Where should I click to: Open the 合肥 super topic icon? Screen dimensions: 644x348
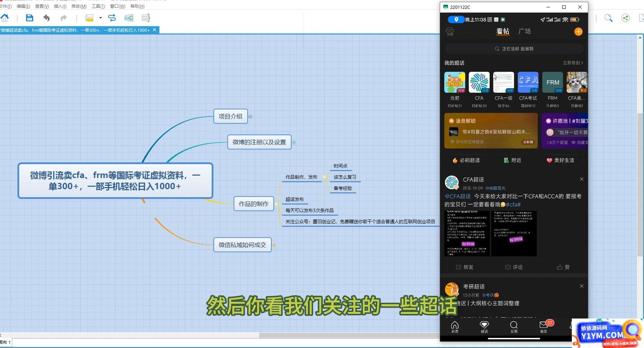coord(455,82)
